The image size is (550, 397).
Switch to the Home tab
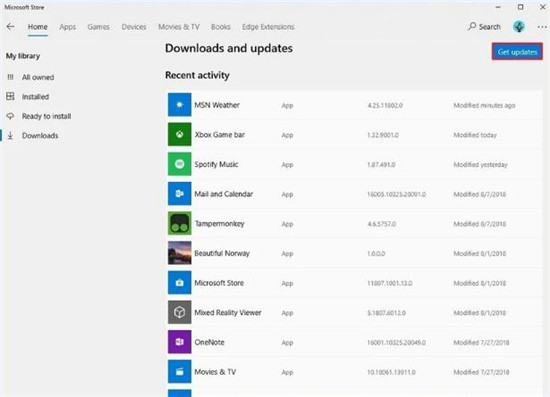point(38,27)
